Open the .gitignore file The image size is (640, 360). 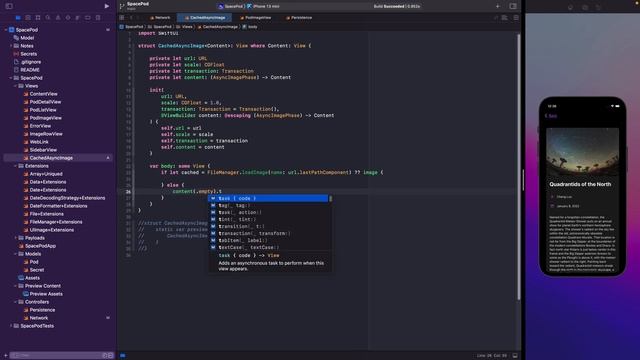tap(31, 62)
